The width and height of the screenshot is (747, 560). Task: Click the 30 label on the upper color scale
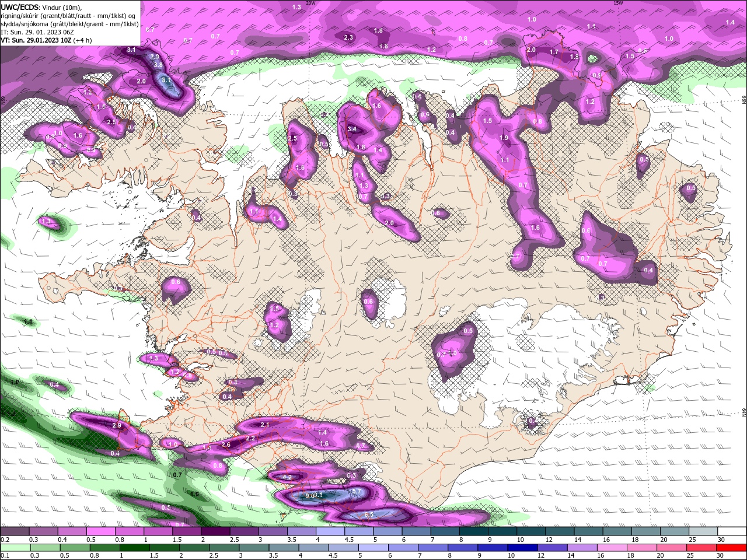click(721, 540)
